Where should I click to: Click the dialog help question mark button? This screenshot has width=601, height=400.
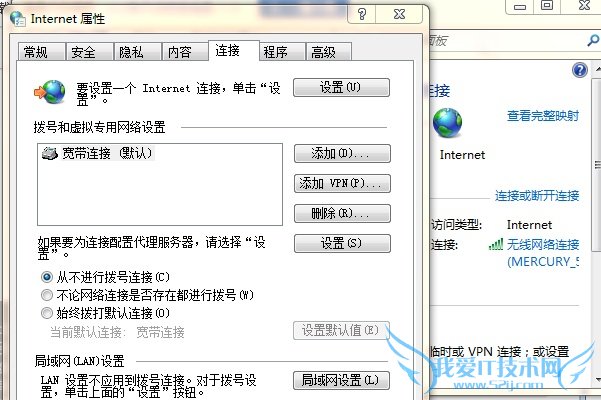tap(362, 14)
